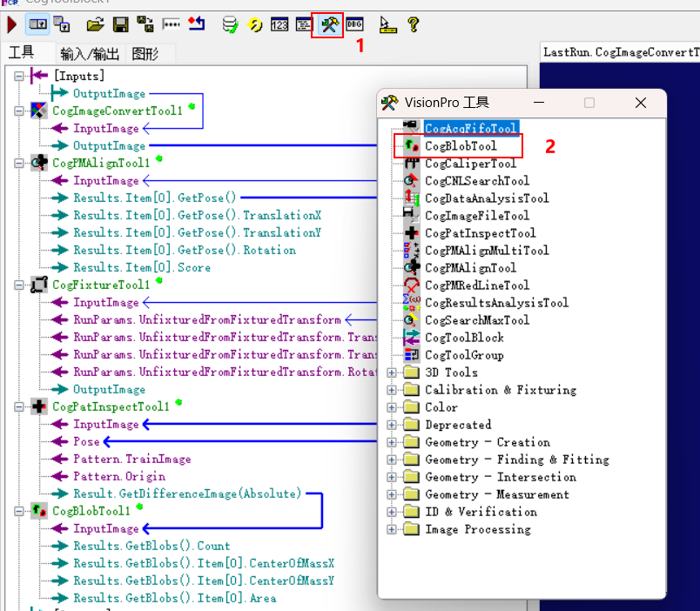
Task: Expand Image Processing folder
Action: [392, 529]
